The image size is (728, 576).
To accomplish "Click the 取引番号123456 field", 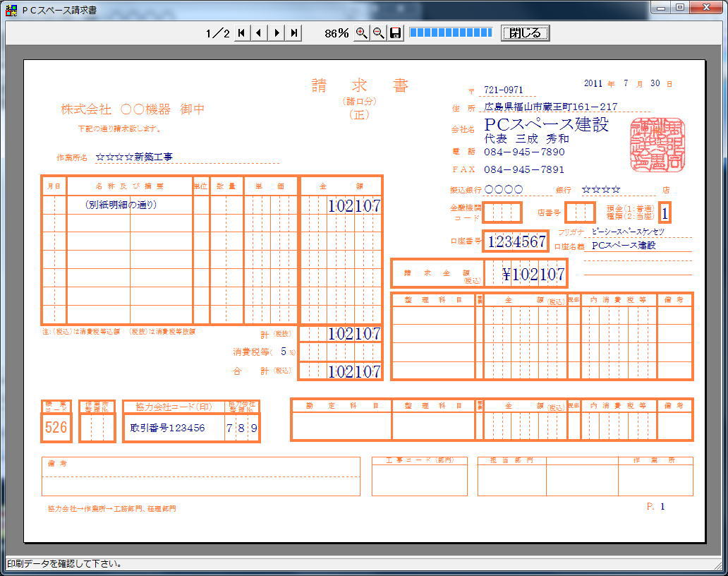I will point(167,428).
